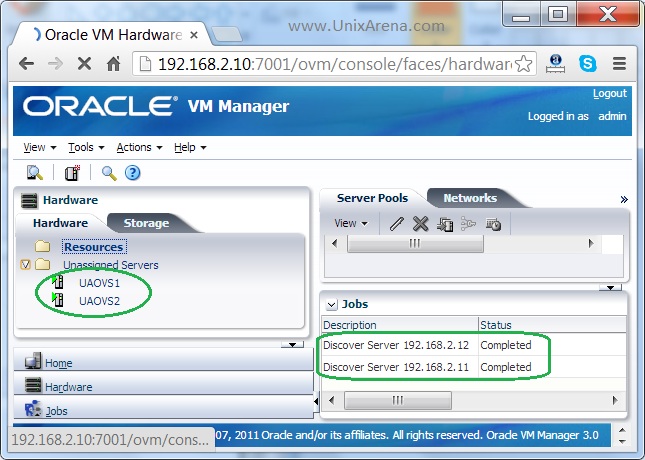Click the delete X icon in Server Pools

420,224
